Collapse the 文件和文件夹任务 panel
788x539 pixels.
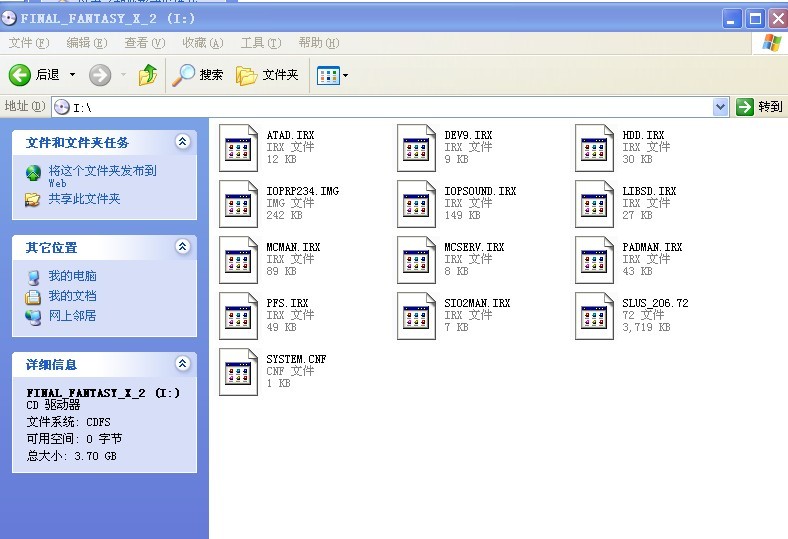coord(182,142)
